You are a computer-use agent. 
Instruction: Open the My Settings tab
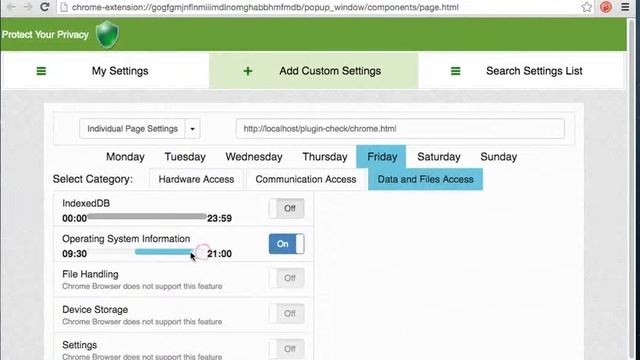(105, 71)
